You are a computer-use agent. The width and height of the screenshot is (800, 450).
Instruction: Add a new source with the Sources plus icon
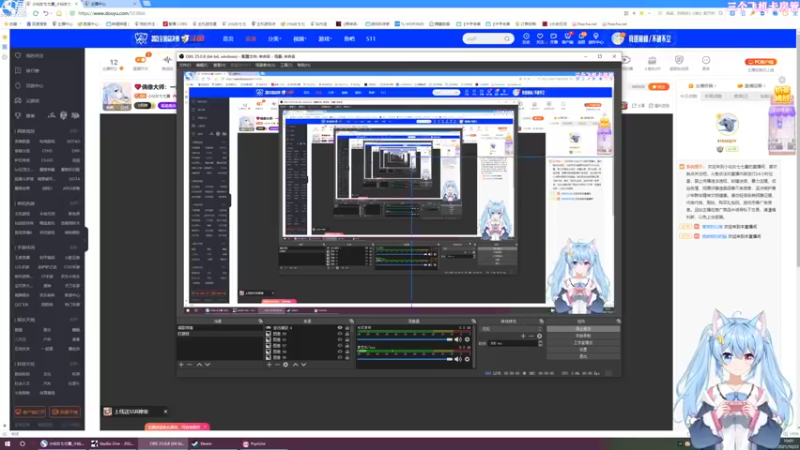pos(269,364)
